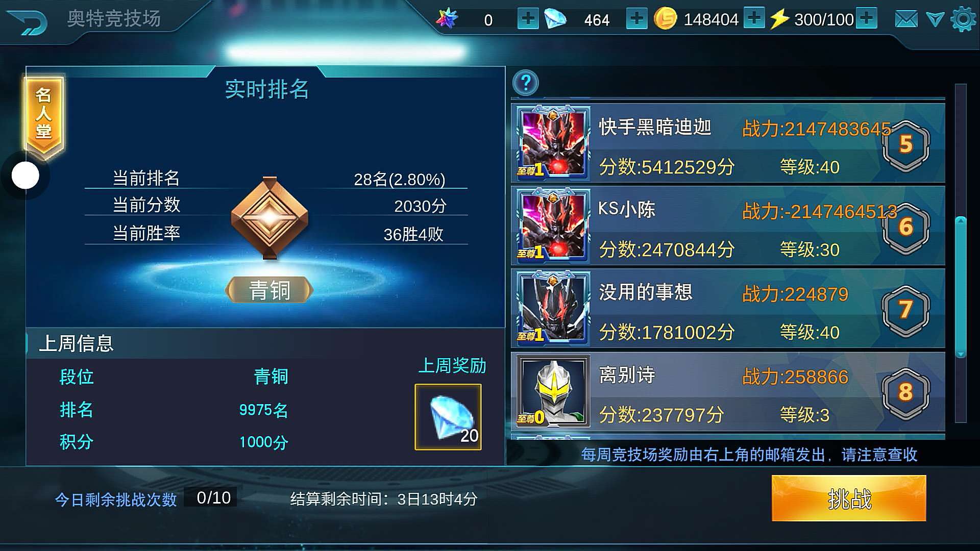Select the 没用的事想 rank 7 entry
The width and height of the screenshot is (980, 551).
(728, 309)
